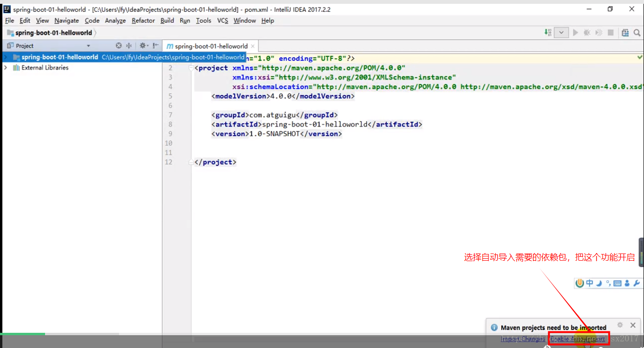The width and height of the screenshot is (644, 348).
Task: Switch to the spring-boot-01-helloworld editor tab
Action: [211, 46]
